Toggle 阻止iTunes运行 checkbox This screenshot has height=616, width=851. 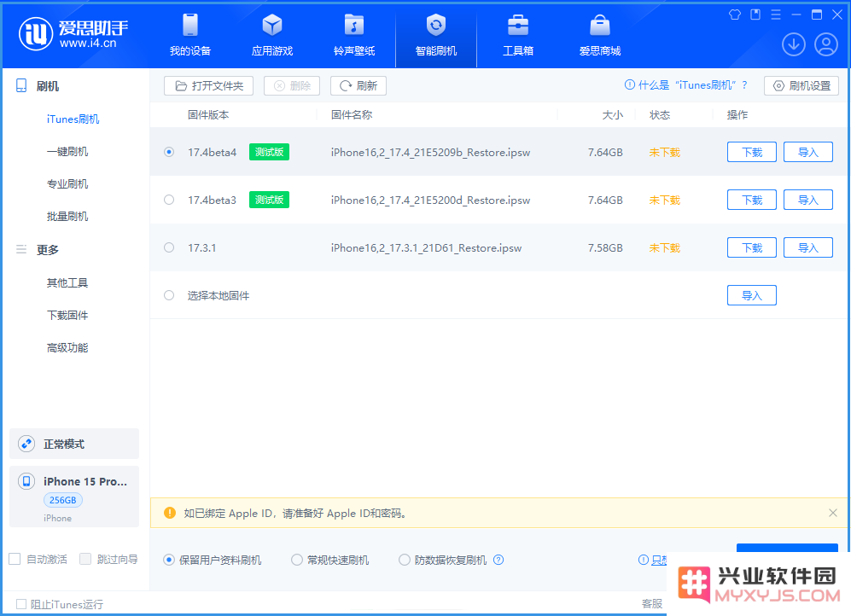point(21,603)
